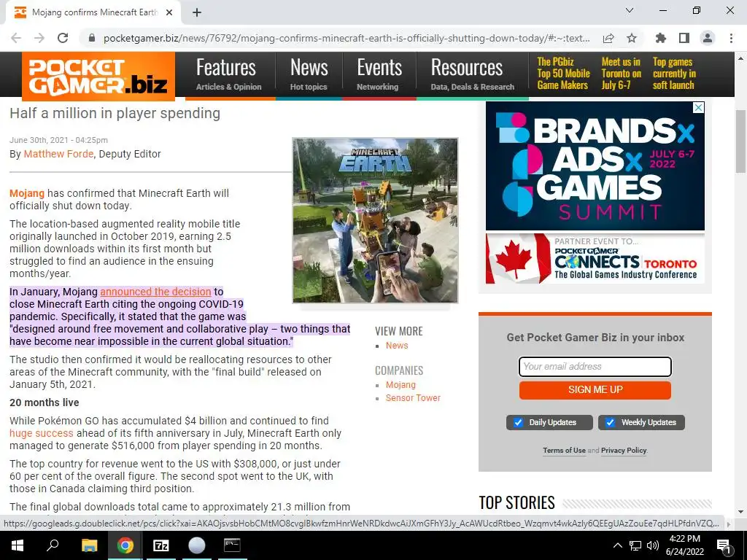Open the Brands x Ads x Games banner
Image resolution: width=747 pixels, height=560 pixels.
coord(595,167)
